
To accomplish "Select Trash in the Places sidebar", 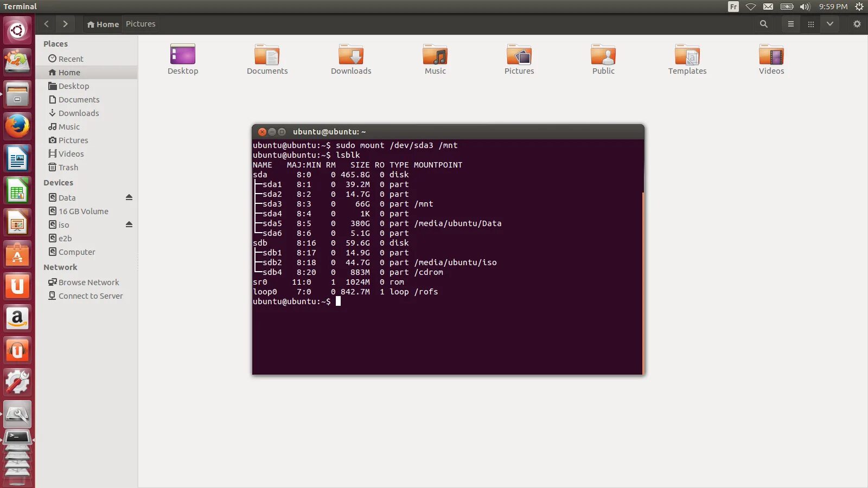I will click(86, 167).
